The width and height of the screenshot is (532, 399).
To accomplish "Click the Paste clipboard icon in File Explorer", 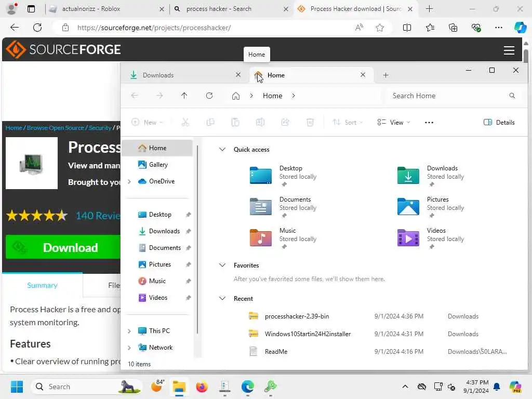I will [235, 122].
